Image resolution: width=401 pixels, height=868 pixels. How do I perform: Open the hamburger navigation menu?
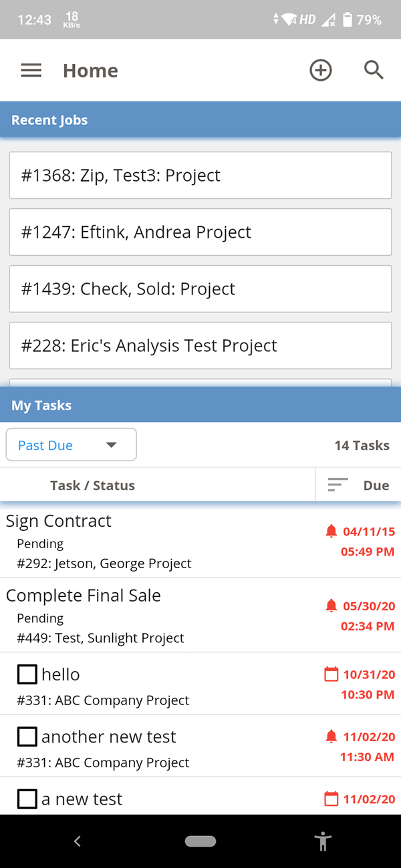click(x=31, y=70)
